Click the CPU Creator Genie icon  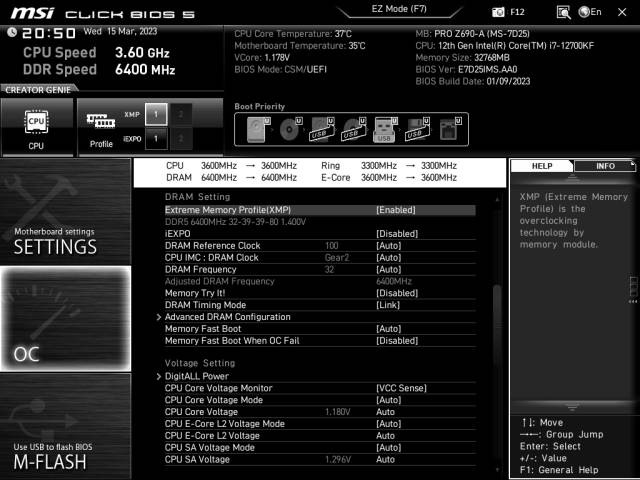click(x=36, y=127)
